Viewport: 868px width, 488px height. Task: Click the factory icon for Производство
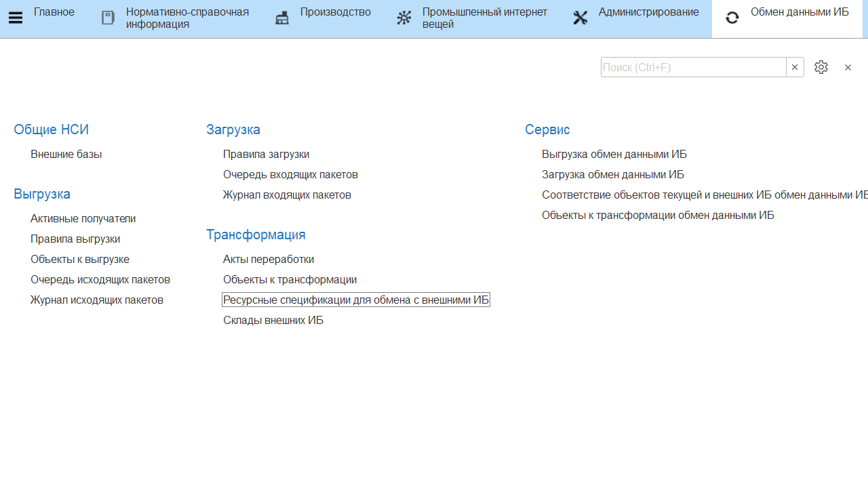(x=282, y=18)
